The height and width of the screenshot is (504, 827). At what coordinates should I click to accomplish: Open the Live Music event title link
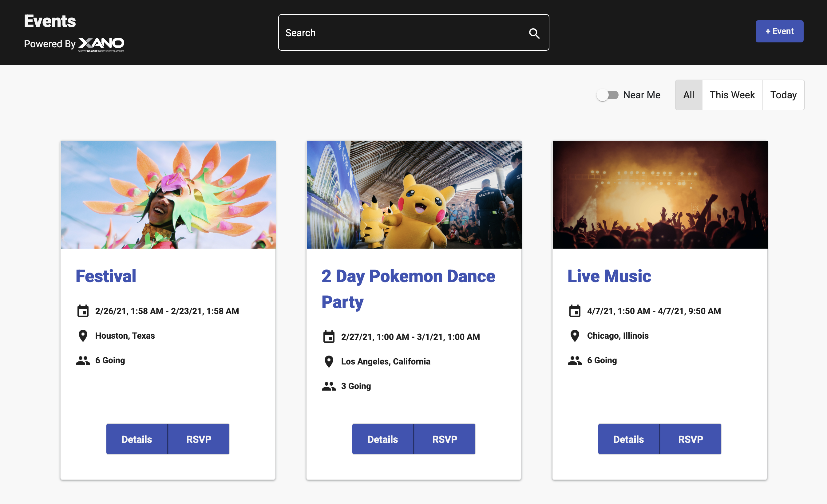[609, 276]
